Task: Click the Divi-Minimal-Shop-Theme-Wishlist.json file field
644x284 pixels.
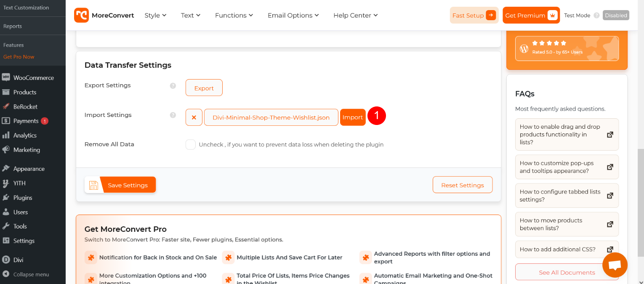Action: [x=271, y=117]
